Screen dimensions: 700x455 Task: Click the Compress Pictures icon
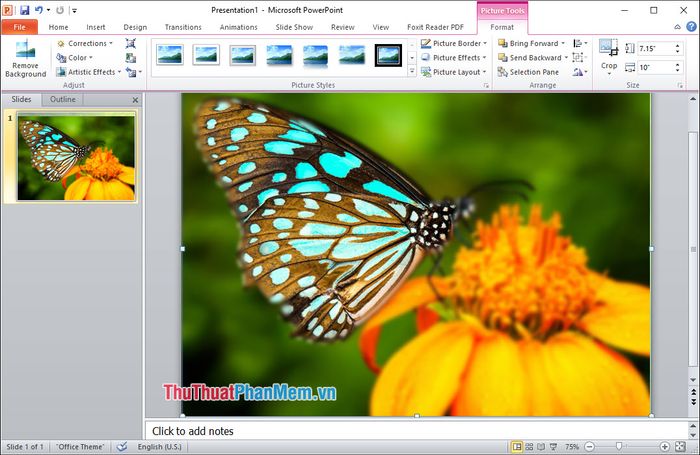pyautogui.click(x=131, y=43)
